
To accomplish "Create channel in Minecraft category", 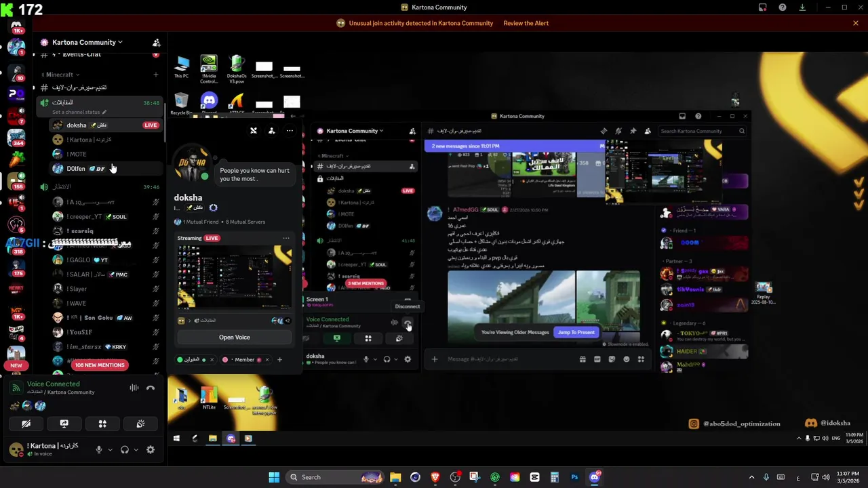I will click(156, 75).
